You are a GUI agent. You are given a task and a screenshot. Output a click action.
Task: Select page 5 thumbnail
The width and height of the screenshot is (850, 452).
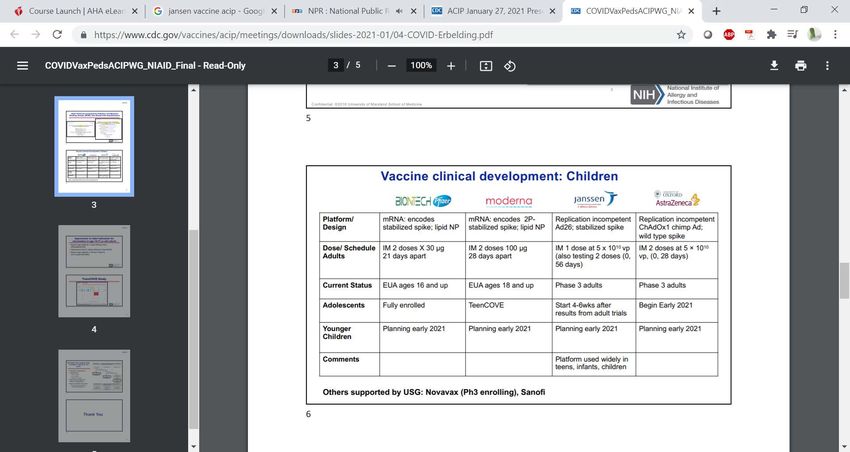(x=94, y=396)
